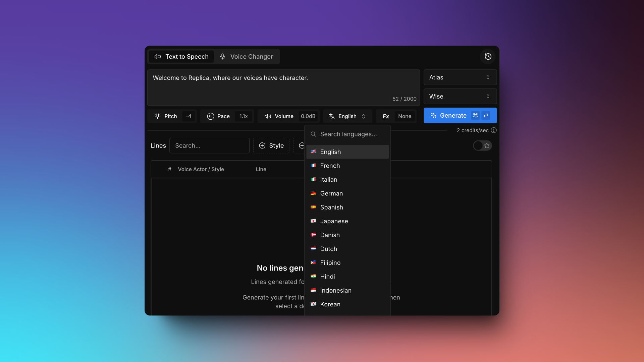The image size is (644, 362).
Task: Click the history clock icon top right
Action: coord(488,57)
